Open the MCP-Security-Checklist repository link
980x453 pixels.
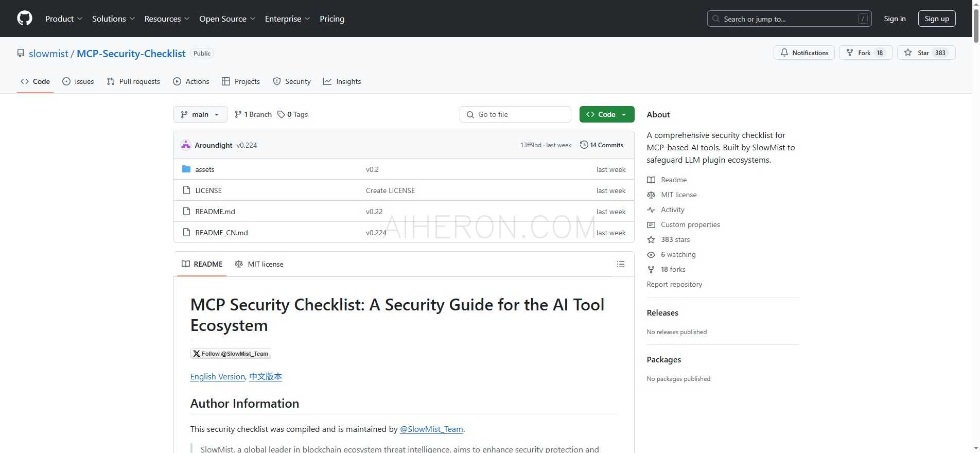[131, 54]
